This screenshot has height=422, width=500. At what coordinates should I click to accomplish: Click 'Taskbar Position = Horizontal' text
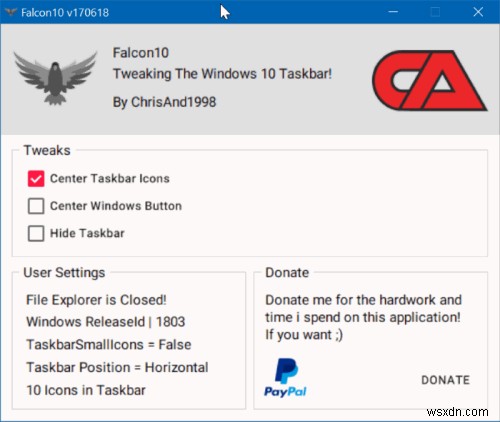point(117,367)
